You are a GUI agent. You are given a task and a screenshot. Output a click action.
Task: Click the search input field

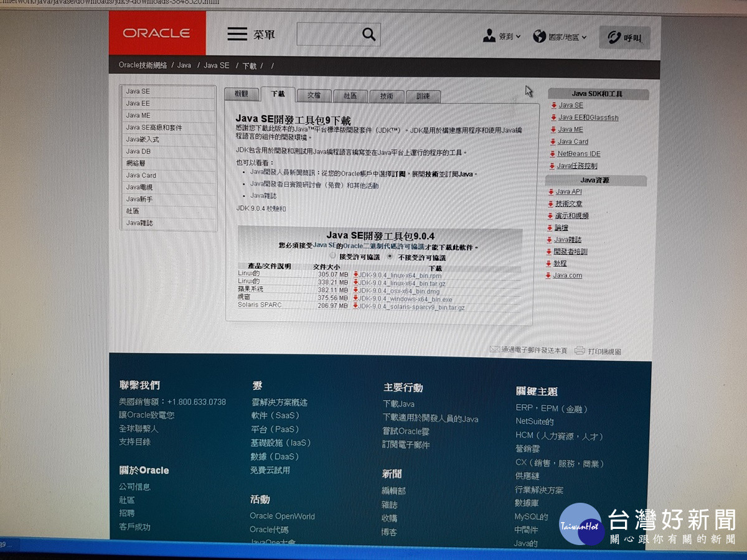point(339,34)
